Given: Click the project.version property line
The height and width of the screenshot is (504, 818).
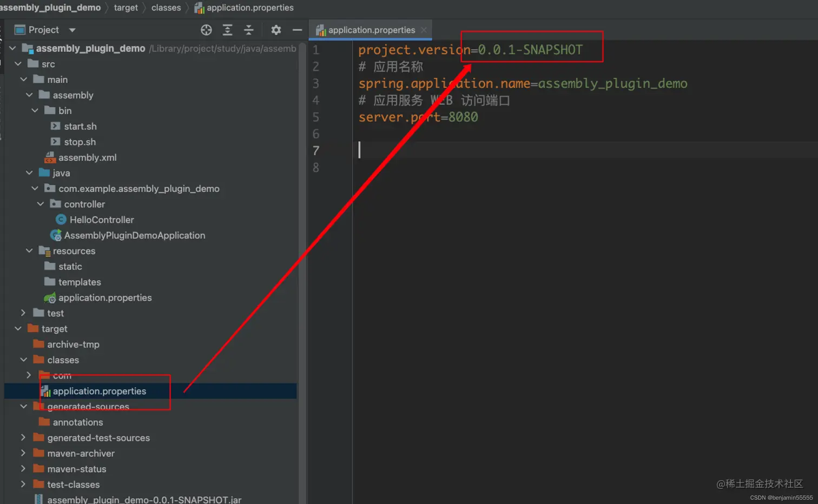Looking at the screenshot, I should pyautogui.click(x=470, y=50).
